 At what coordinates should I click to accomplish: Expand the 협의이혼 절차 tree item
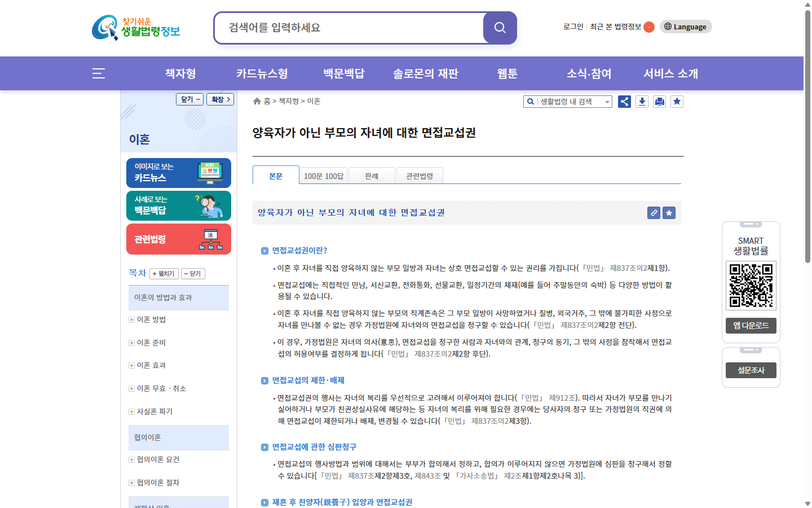[x=131, y=483]
